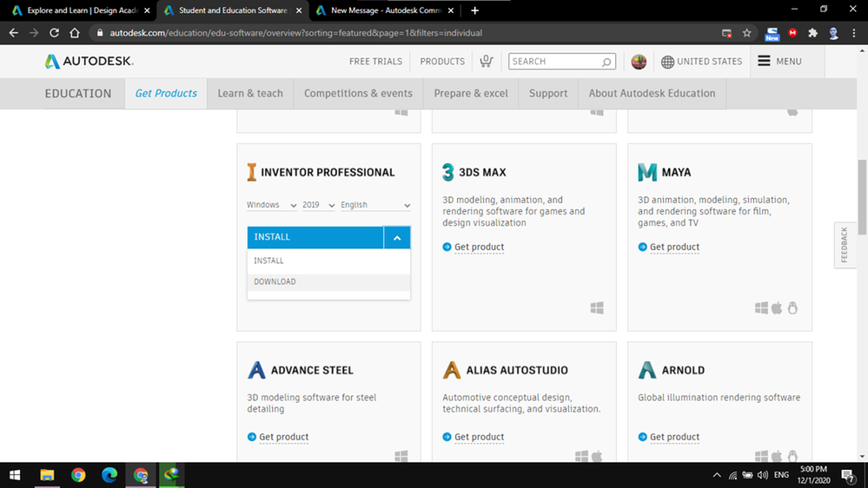Open a new browser tab
Screen dimensions: 868x488
click(x=474, y=10)
